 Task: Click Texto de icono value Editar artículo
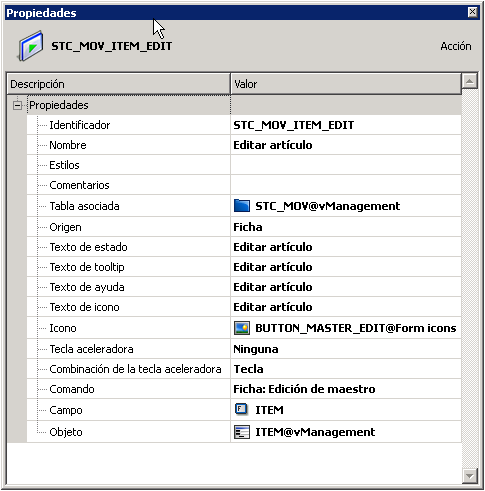[273, 307]
